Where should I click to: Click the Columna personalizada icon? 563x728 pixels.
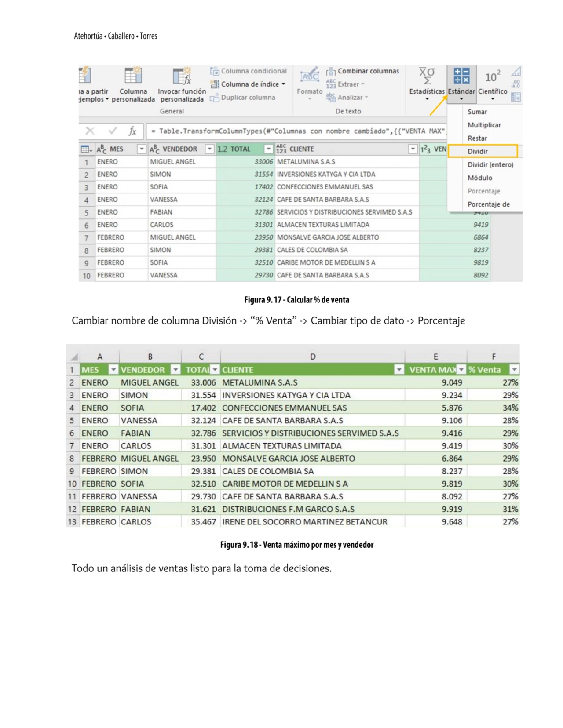pos(133,76)
